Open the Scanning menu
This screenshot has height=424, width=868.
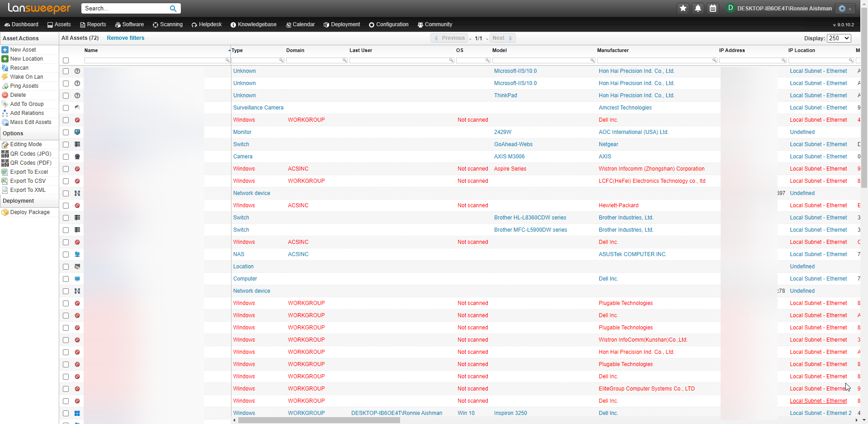tap(168, 24)
